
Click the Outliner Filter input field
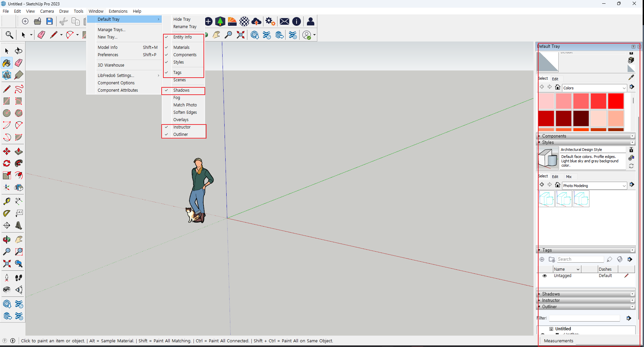(x=584, y=318)
